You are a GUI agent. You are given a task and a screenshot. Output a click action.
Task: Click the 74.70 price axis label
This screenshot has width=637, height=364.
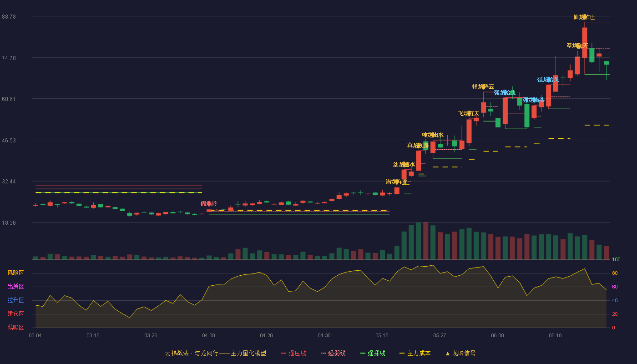coord(9,58)
